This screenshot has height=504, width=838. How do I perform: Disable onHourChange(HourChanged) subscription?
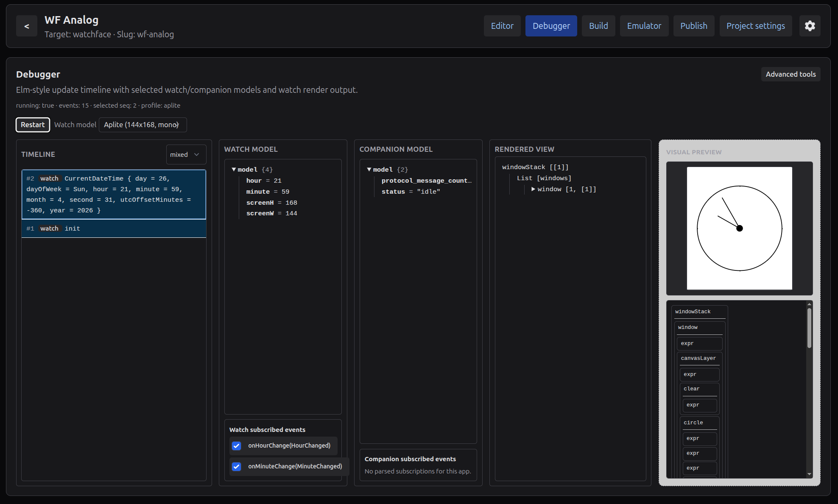237,446
